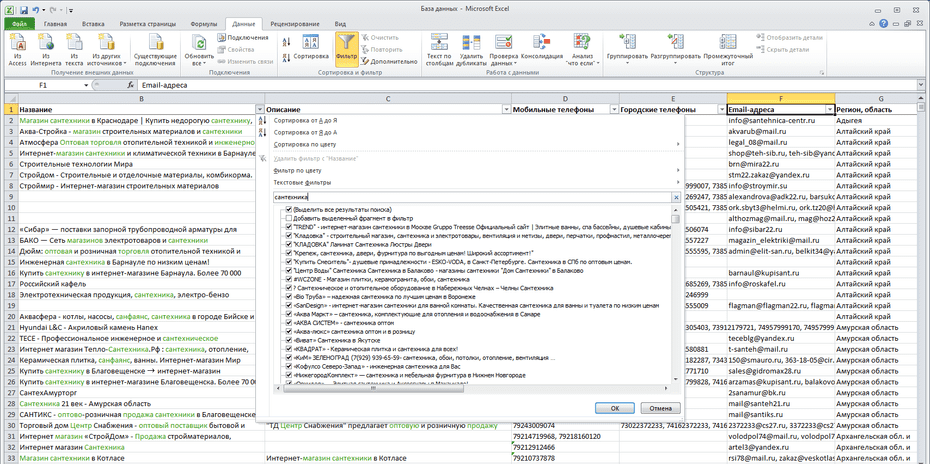Click the filter search field with 'сантехника'

(472, 197)
